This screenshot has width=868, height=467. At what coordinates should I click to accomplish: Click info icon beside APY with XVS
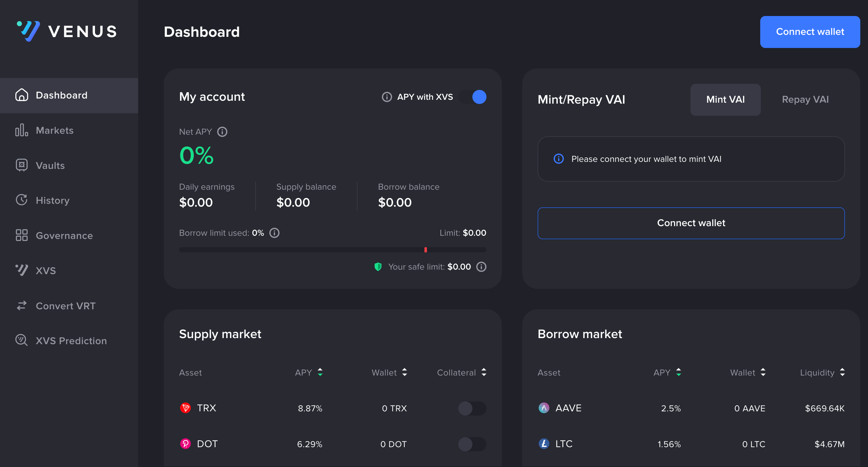tap(386, 97)
